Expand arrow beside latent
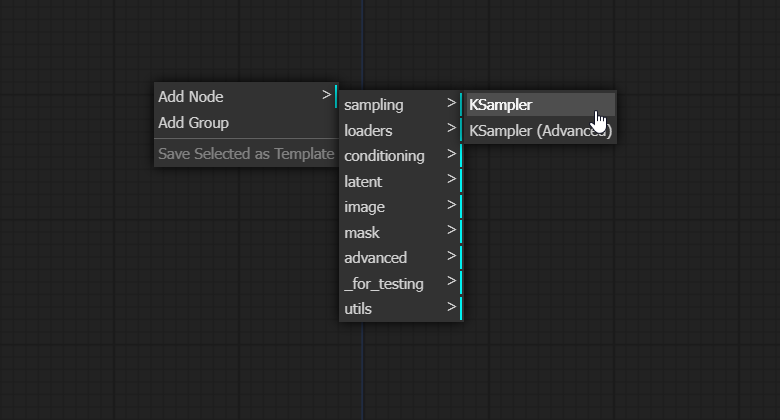The image size is (780, 420). click(451, 179)
